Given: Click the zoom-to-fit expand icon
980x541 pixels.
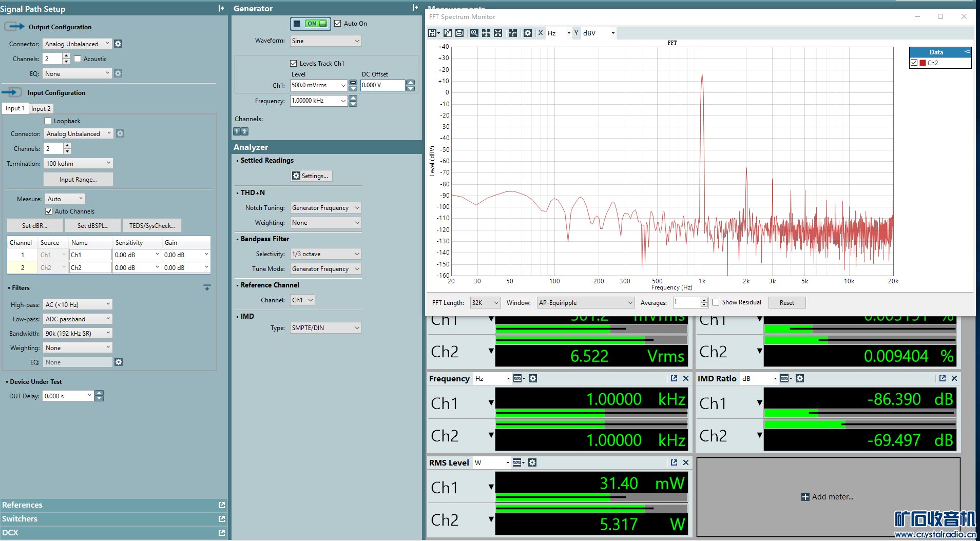Looking at the screenshot, I should (498, 33).
